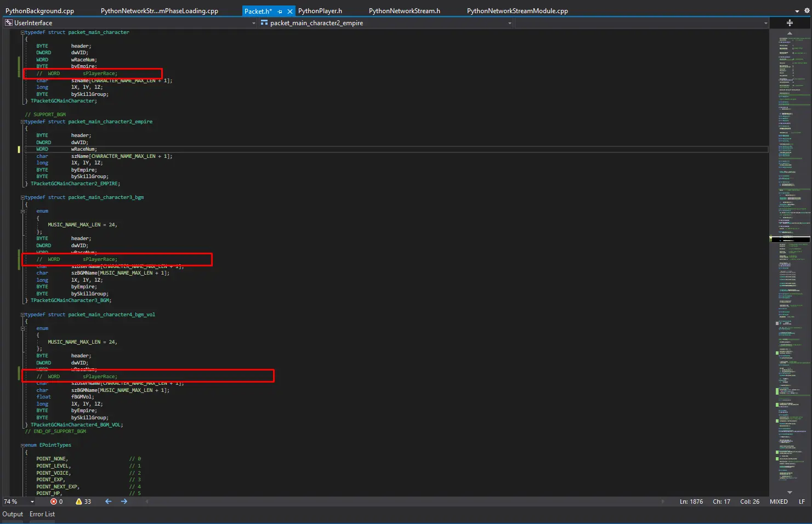Collapse the packet_main_character struct
This screenshot has height=524, width=812.
pos(22,33)
